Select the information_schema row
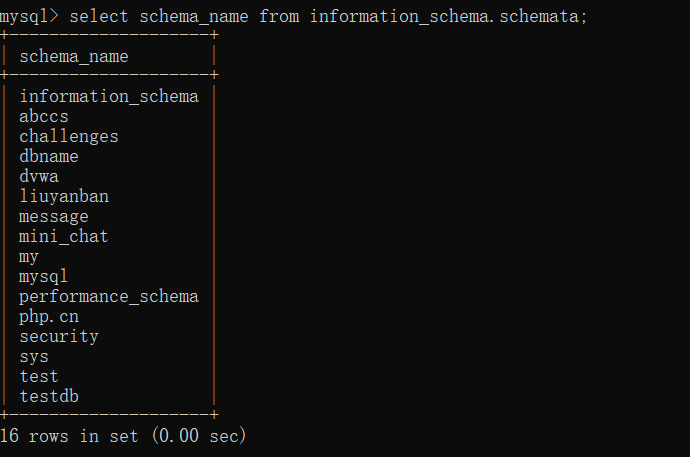Image resolution: width=690 pixels, height=457 pixels. tap(109, 96)
